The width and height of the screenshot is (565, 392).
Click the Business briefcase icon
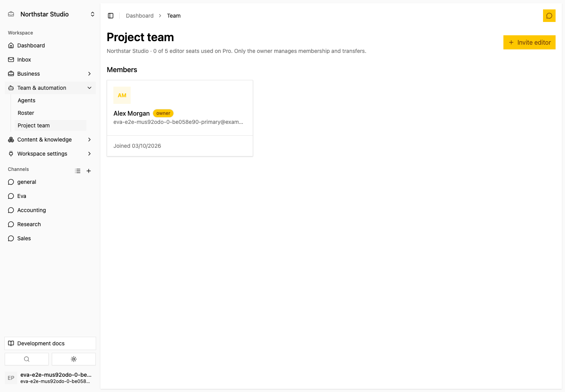coord(11,74)
